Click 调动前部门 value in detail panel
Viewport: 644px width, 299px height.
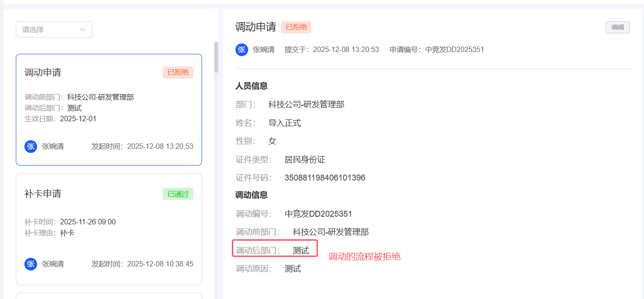(x=331, y=232)
